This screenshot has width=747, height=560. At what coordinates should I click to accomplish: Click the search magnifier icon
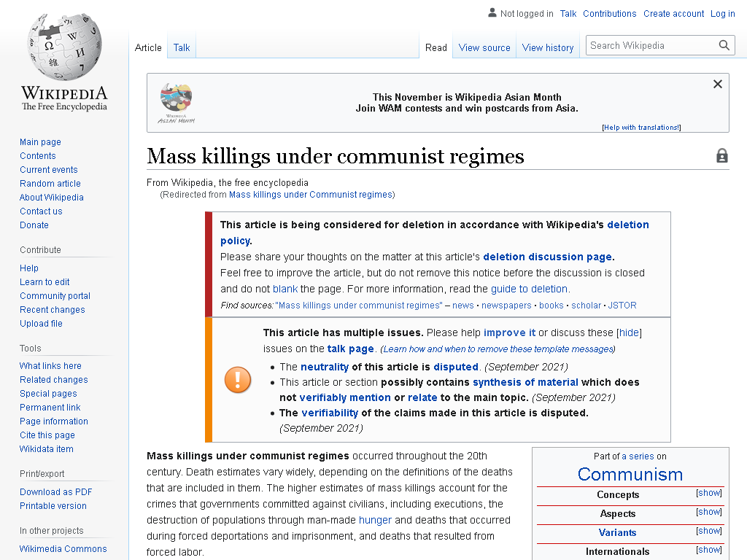click(724, 45)
